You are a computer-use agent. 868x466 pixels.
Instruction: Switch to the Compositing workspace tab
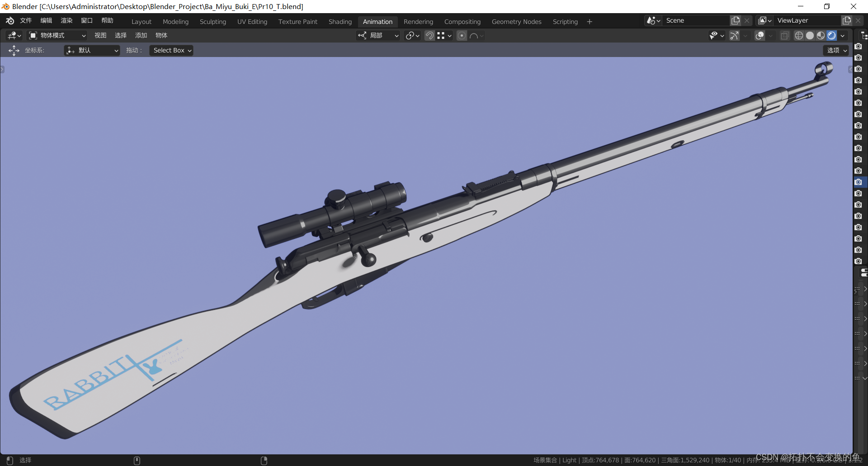tap(462, 22)
